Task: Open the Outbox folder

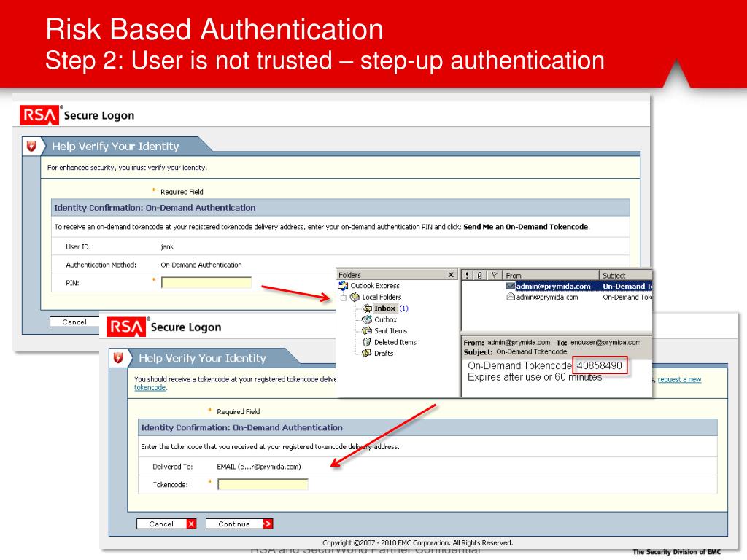Action: point(385,319)
